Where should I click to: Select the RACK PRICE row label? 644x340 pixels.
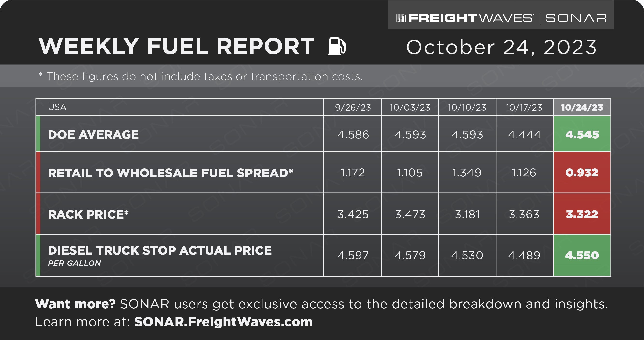88,214
